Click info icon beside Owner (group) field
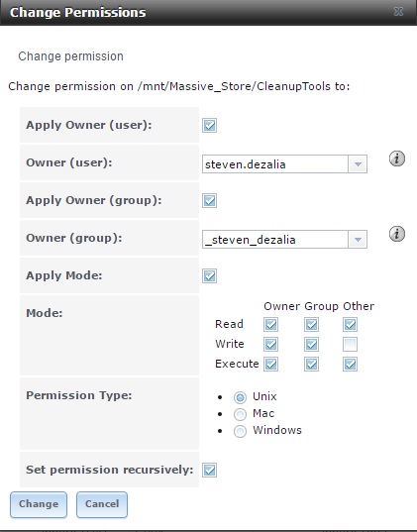417x532 pixels. [x=396, y=234]
